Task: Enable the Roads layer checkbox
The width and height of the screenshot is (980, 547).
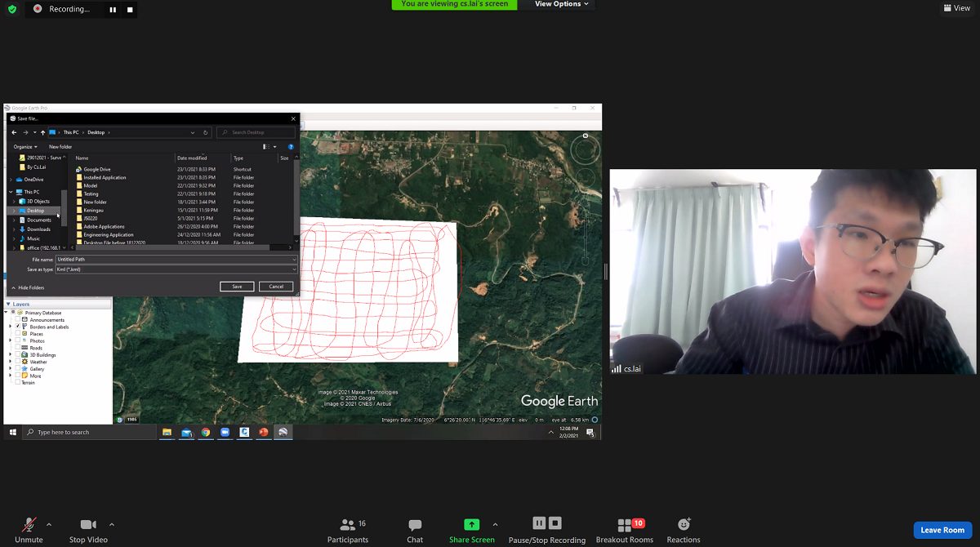Action: [18, 348]
